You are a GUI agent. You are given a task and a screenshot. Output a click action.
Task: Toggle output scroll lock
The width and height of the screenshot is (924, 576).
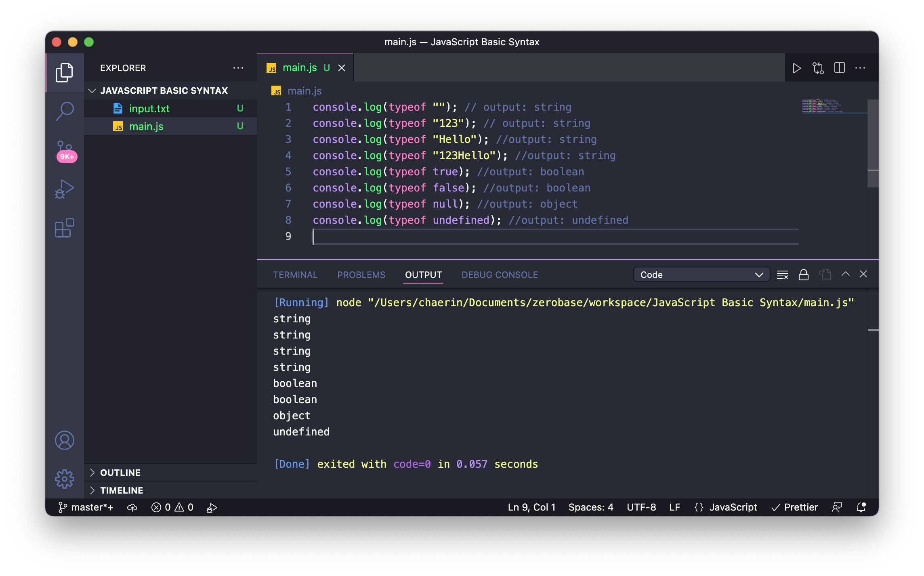(804, 275)
